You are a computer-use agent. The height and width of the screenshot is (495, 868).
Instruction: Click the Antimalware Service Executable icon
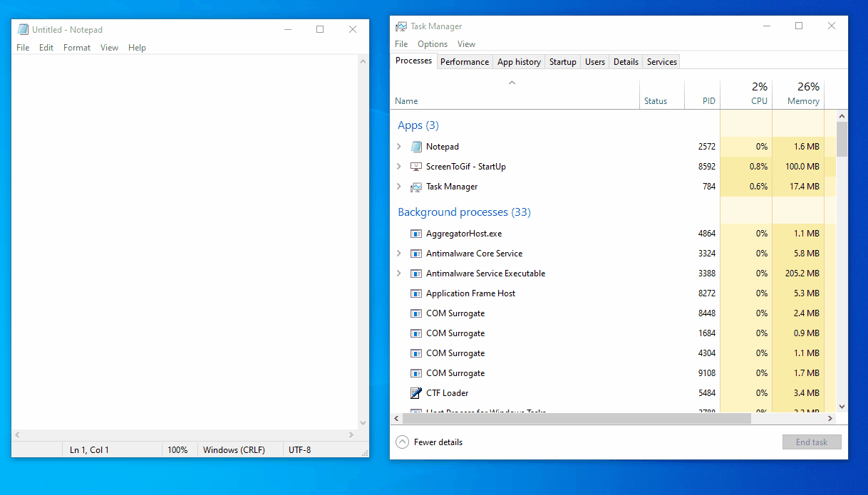pos(417,273)
